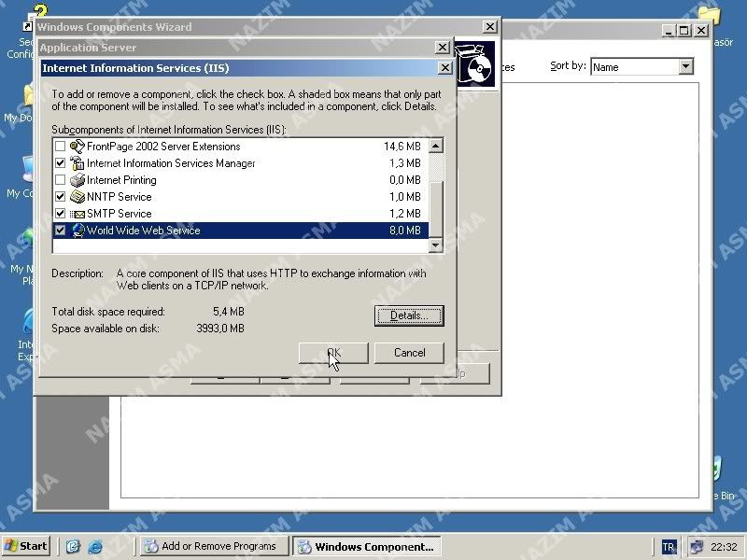This screenshot has width=747, height=560.
Task: Check the FrontPage 2002 Server Extensions checkbox
Action: (60, 147)
